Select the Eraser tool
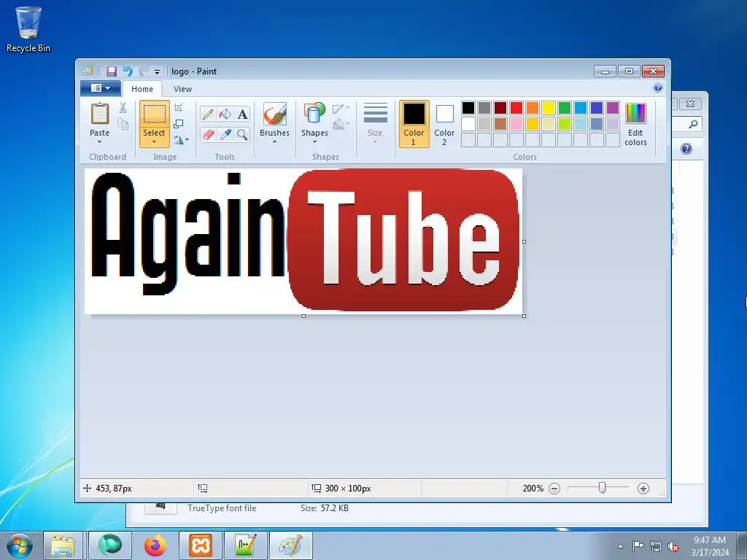The image size is (747, 560). tap(208, 135)
